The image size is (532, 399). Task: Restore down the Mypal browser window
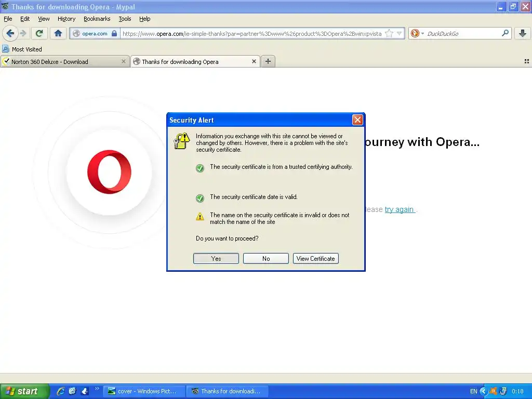[513, 7]
